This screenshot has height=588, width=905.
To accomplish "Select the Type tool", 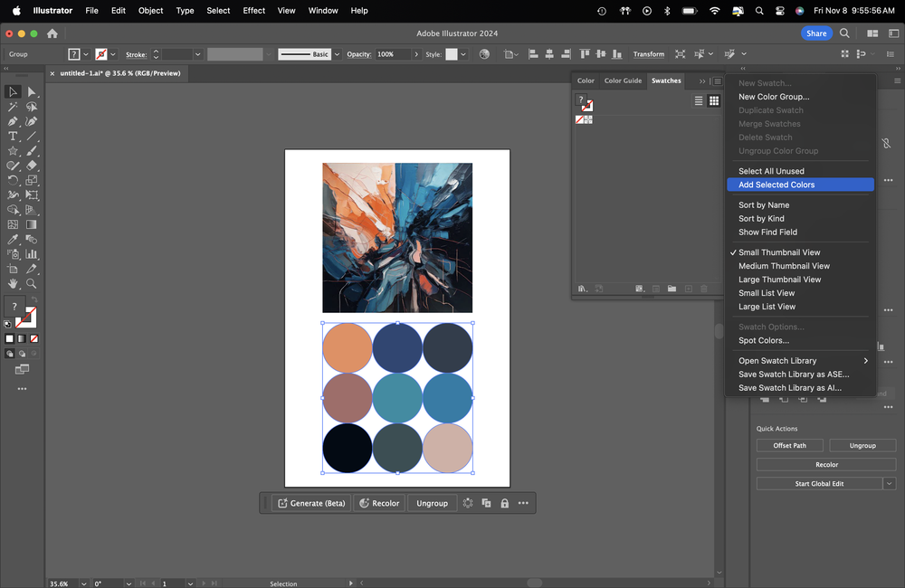I will click(13, 137).
